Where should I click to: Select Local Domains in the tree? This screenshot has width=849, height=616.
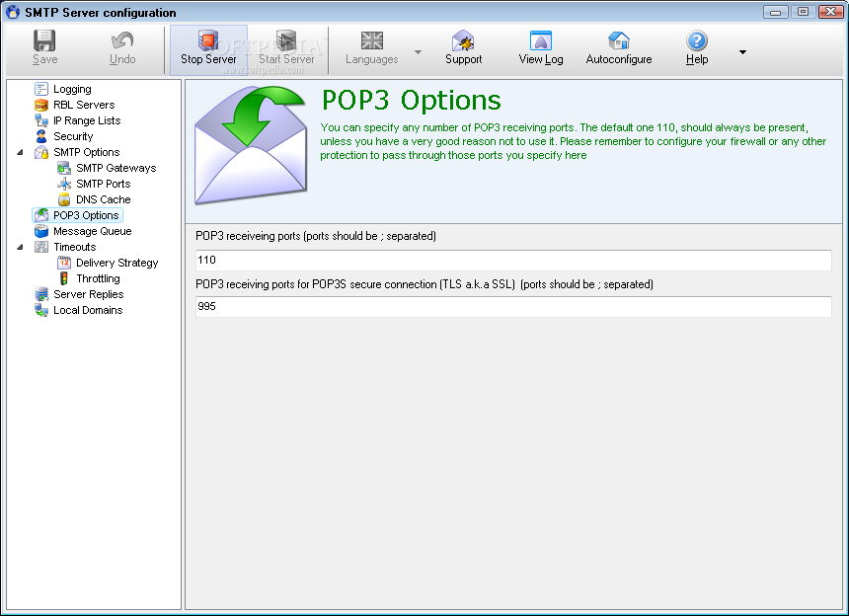pos(88,310)
